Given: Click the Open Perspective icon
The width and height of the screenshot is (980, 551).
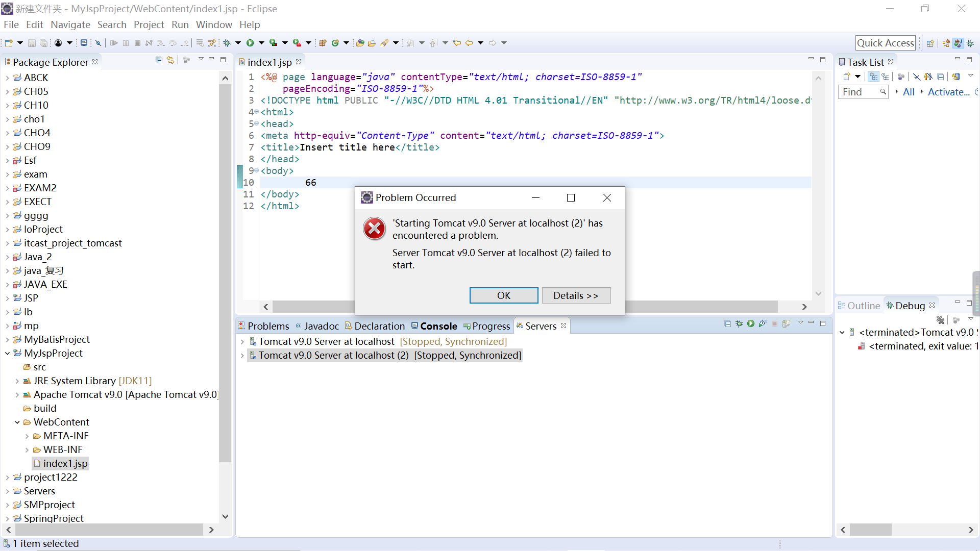Looking at the screenshot, I should 930,43.
